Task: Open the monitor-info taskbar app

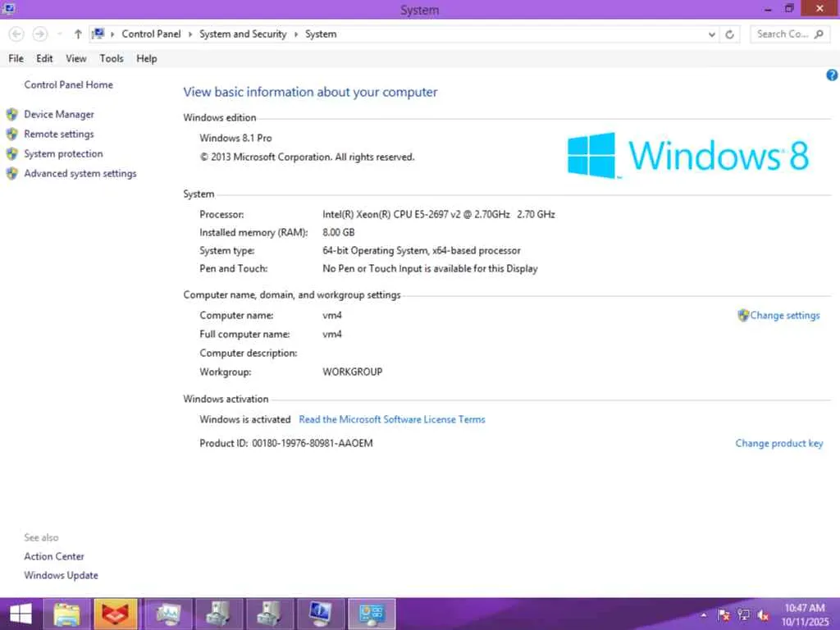Action: (321, 614)
